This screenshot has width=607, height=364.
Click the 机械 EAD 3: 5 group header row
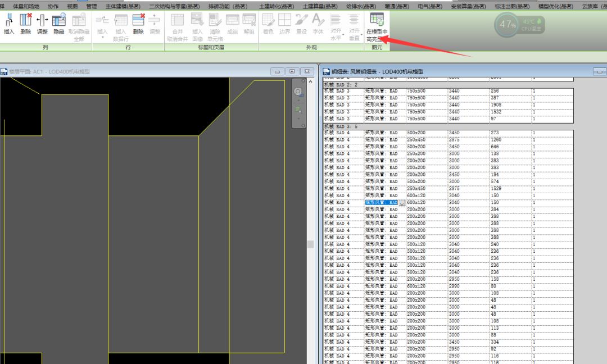448,126
